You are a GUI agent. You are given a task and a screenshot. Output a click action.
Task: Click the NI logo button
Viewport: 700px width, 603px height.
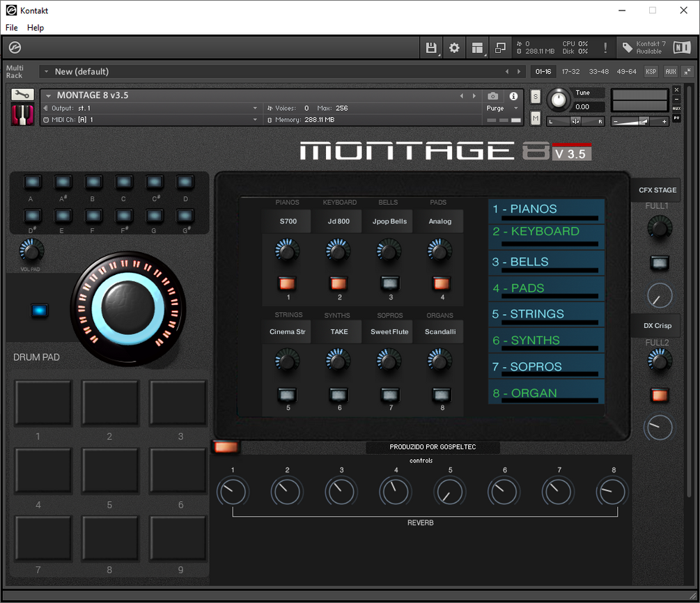click(x=682, y=47)
